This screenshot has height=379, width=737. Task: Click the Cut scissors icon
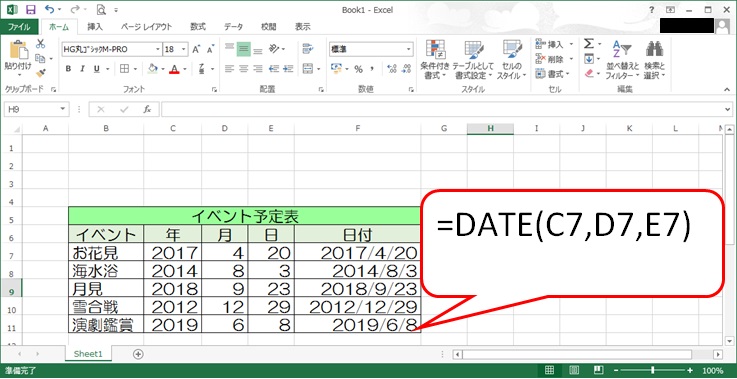tap(40, 44)
